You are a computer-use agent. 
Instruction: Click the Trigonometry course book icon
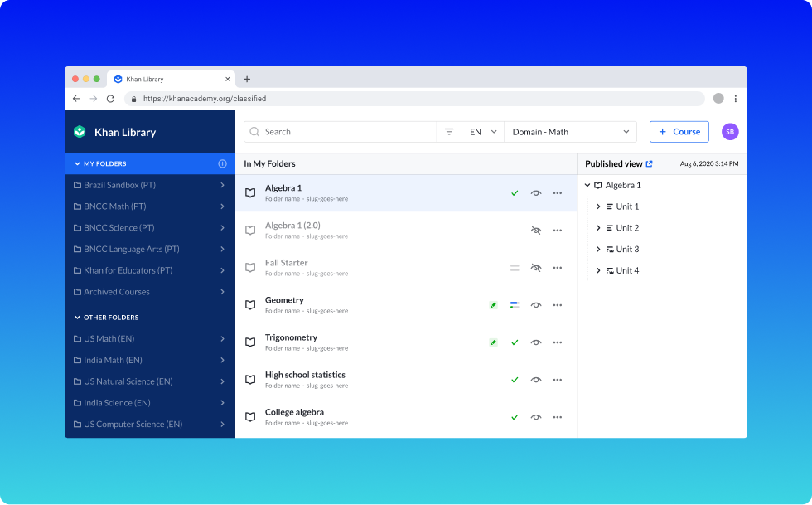point(250,342)
